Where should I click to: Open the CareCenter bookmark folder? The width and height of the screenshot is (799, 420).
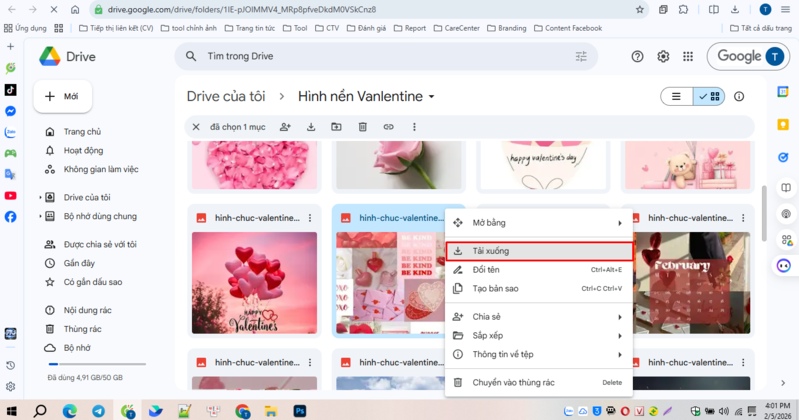click(457, 28)
